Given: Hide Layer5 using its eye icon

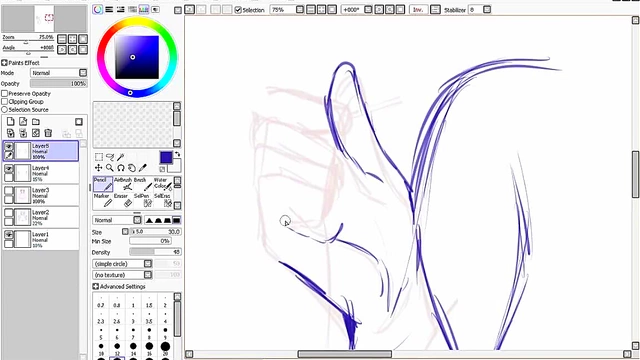Looking at the screenshot, I should pos(9,146).
